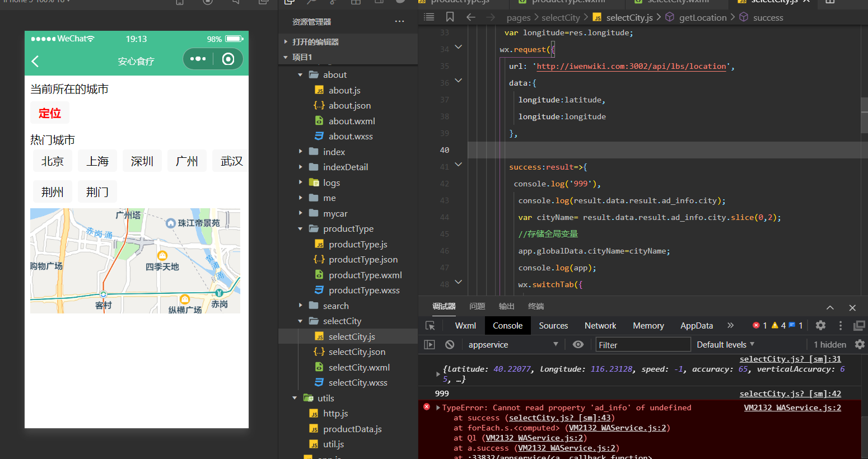Screen dimensions: 868x459
Task: Expand the TypeError stack trace
Action: click(x=438, y=408)
